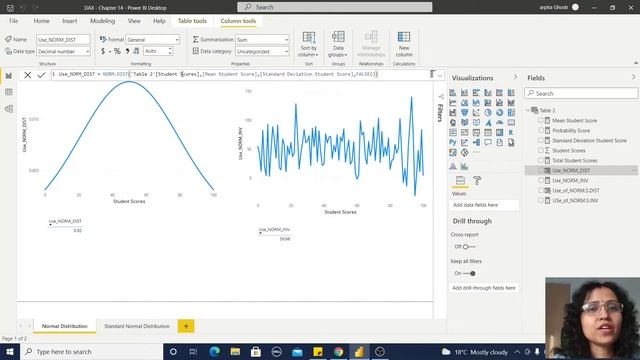640x360 pixels.
Task: Check the Student Scores field
Action: click(541, 150)
